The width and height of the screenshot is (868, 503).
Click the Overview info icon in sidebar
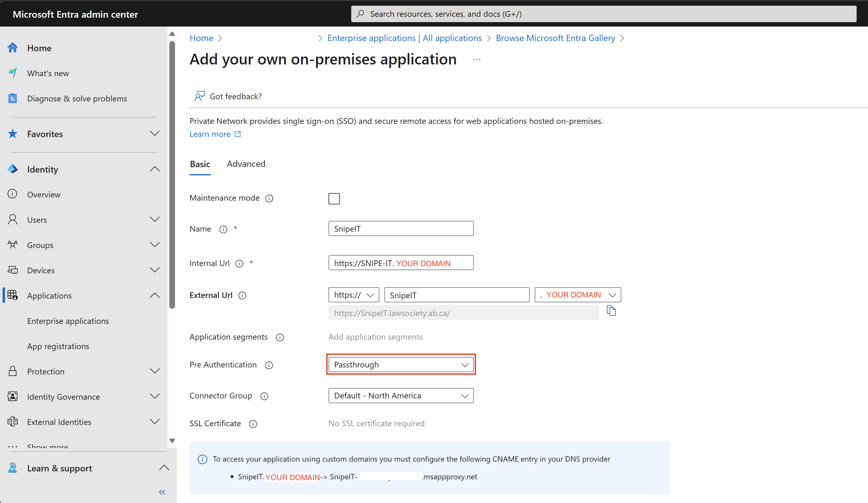[x=12, y=194]
